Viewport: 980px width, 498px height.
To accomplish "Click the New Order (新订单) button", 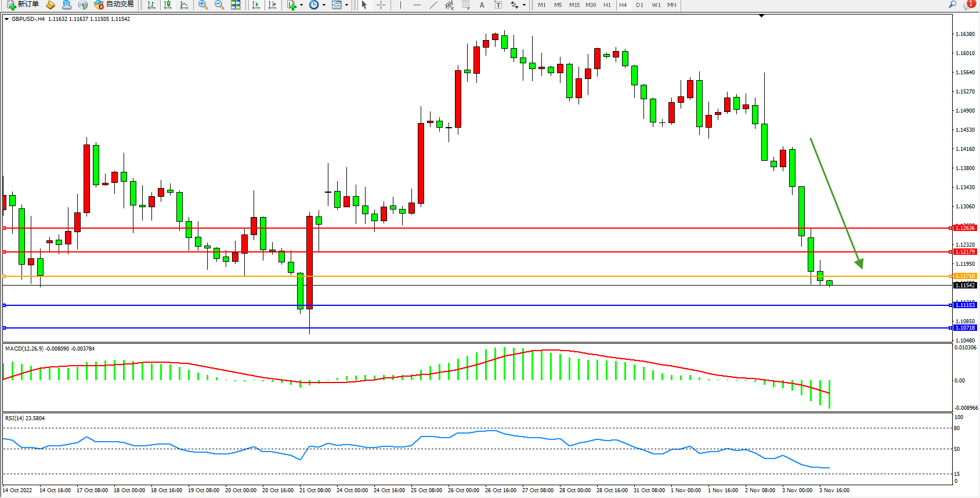I will click(23, 5).
